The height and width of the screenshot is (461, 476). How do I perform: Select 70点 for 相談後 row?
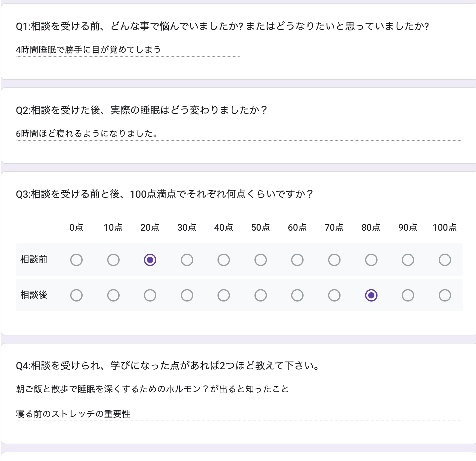tap(334, 295)
